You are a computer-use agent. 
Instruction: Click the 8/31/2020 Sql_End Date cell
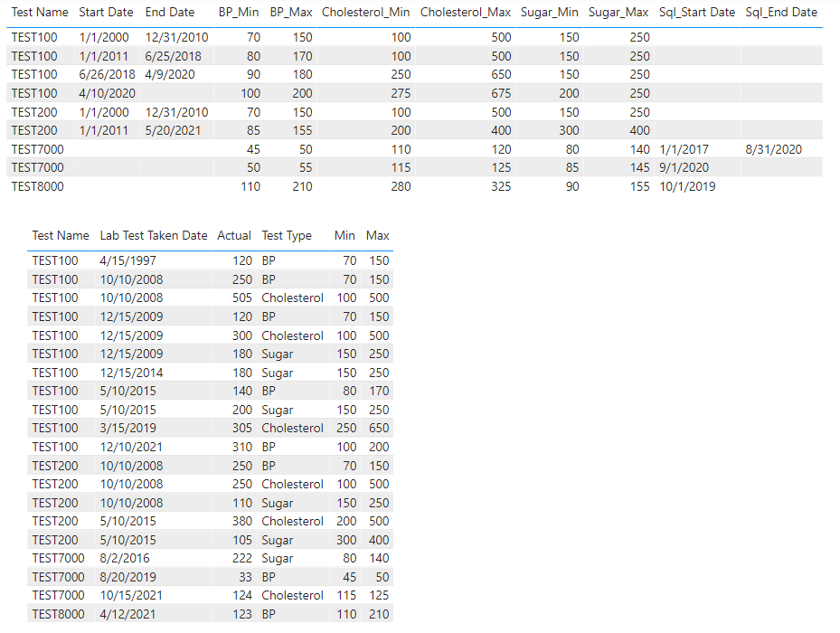[x=774, y=149]
